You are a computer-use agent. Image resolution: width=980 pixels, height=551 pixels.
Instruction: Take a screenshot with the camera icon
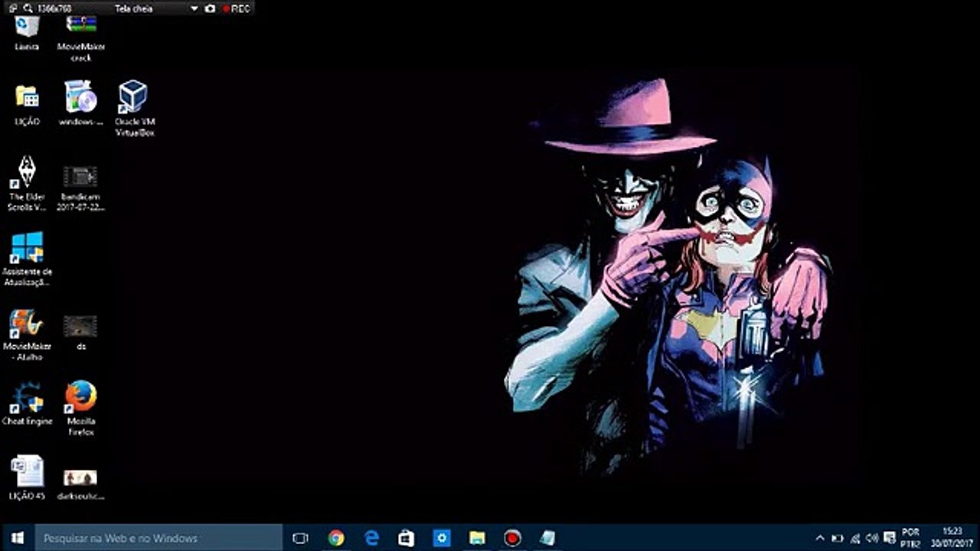point(210,8)
